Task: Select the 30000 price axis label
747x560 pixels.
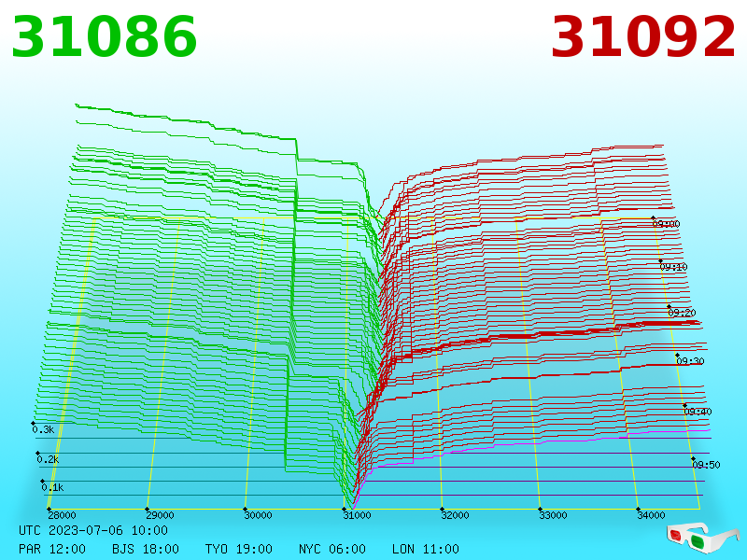Action: click(x=258, y=515)
